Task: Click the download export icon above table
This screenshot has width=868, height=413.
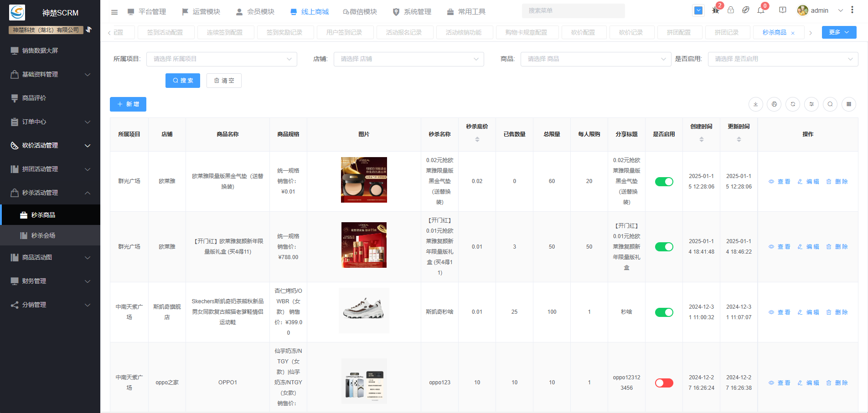Action: pyautogui.click(x=756, y=104)
